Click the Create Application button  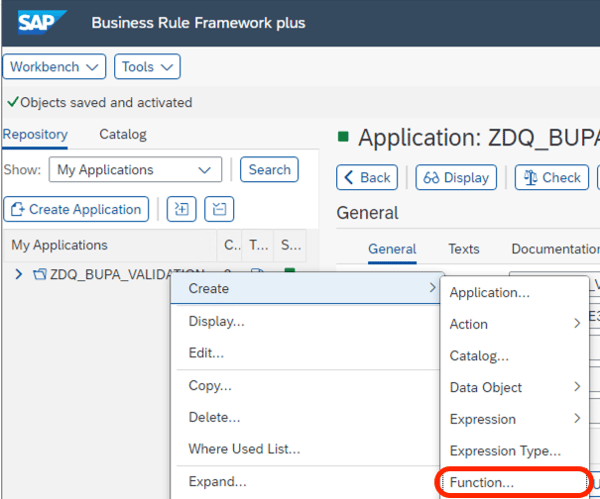click(76, 209)
